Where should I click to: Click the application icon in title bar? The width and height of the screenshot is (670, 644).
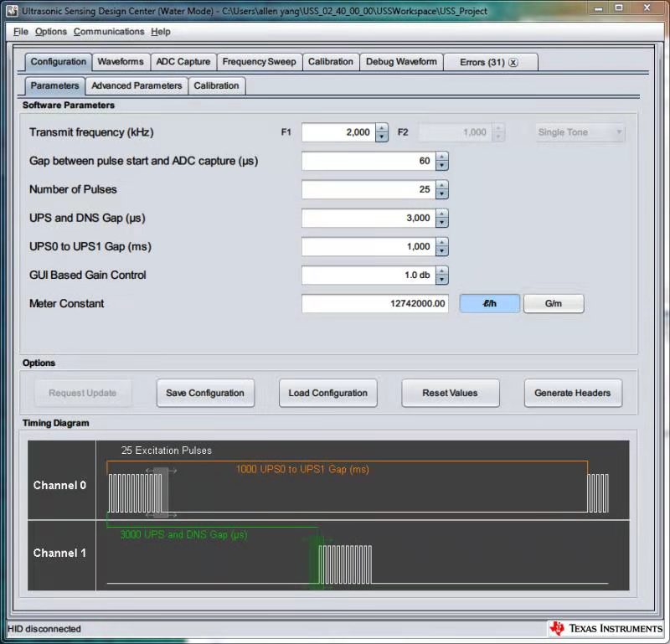(13, 10)
